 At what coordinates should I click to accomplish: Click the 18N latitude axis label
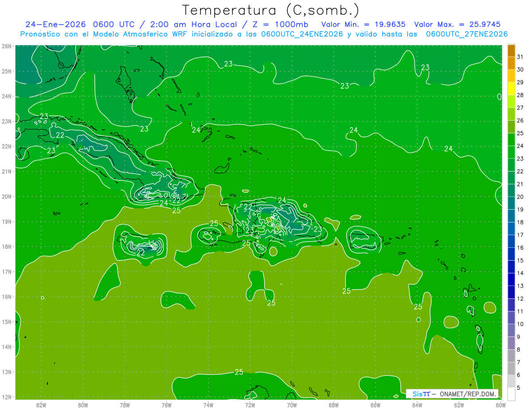tap(6, 247)
